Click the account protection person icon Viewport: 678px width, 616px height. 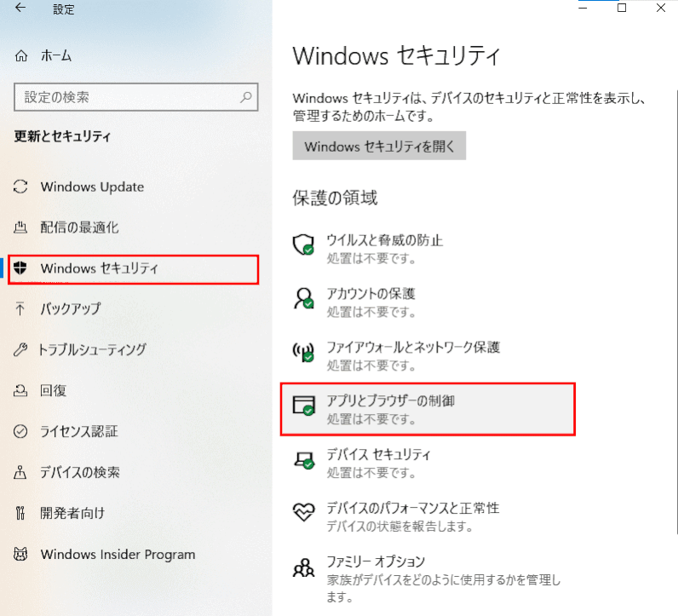(303, 298)
